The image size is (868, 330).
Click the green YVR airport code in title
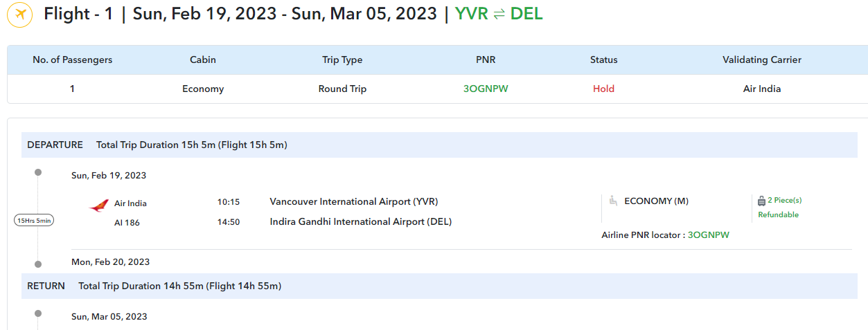pos(471,14)
